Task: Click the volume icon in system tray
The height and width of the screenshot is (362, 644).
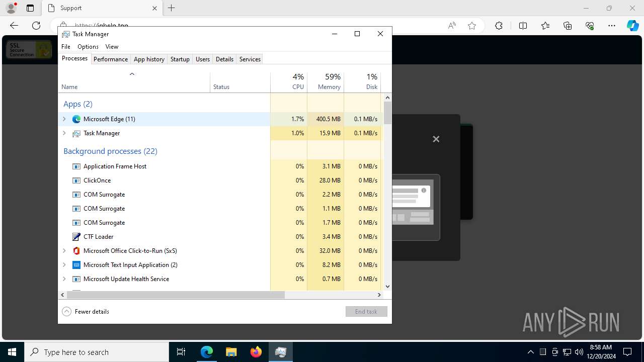Action: 579,352
